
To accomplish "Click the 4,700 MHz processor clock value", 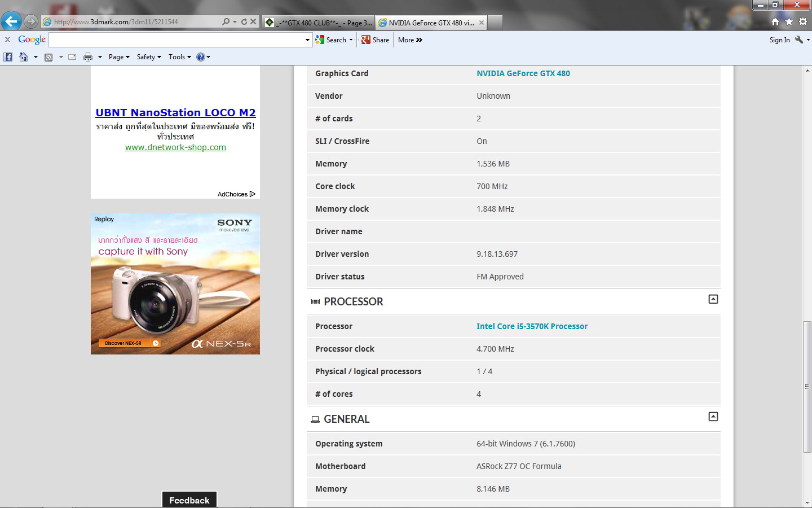I will pos(495,349).
